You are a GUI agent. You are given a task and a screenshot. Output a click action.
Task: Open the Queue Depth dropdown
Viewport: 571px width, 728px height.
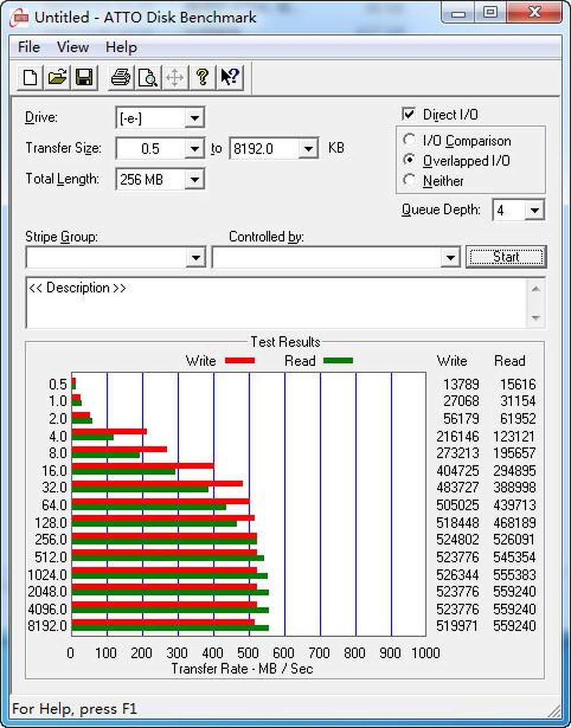534,211
